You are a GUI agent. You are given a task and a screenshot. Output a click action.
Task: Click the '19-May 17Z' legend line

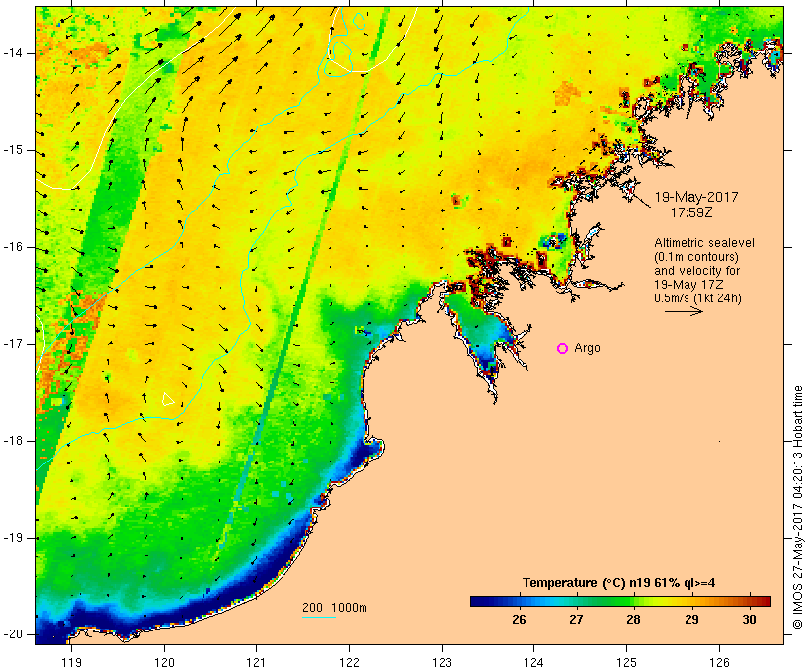pyautogui.click(x=688, y=285)
